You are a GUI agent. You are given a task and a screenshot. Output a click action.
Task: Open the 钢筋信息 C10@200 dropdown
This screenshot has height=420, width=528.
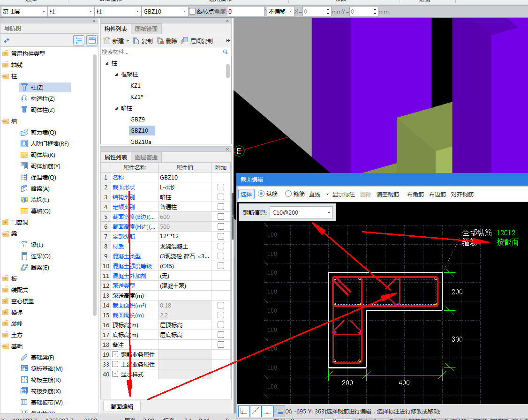(301, 213)
